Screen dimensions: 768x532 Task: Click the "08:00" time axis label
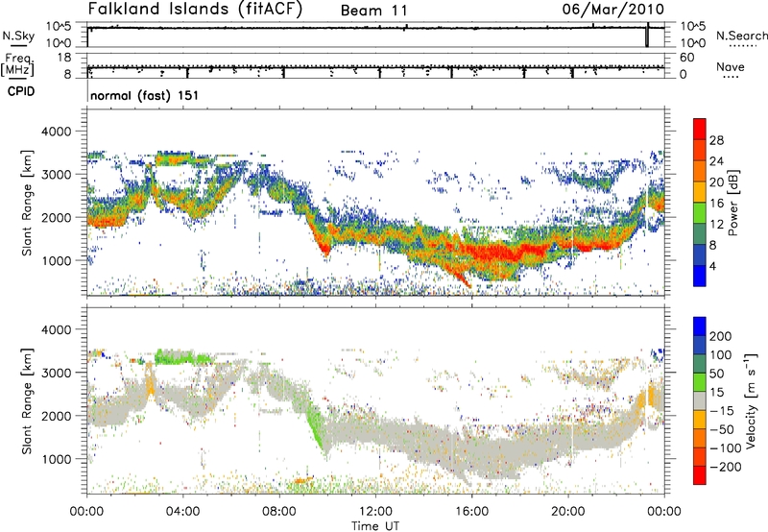click(x=279, y=512)
